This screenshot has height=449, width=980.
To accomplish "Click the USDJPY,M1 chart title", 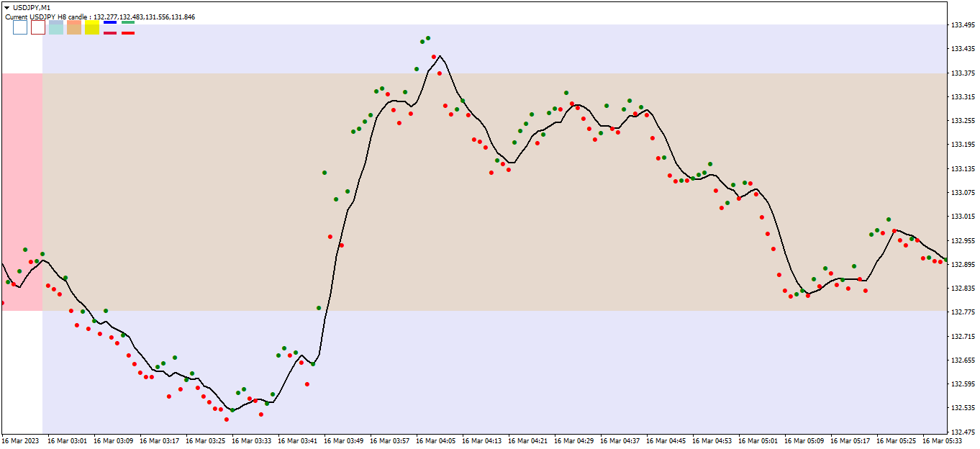I will tap(32, 7).
